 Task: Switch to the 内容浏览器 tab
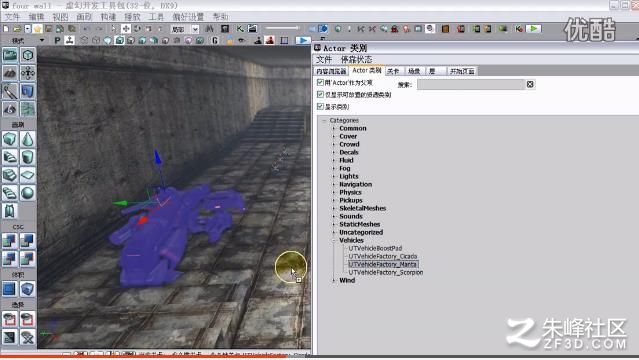click(x=331, y=71)
